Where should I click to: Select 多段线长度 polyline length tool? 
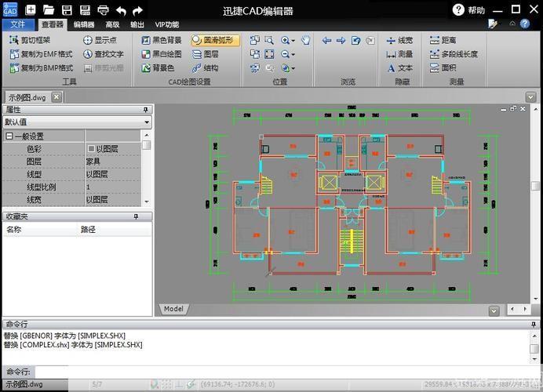[454, 54]
